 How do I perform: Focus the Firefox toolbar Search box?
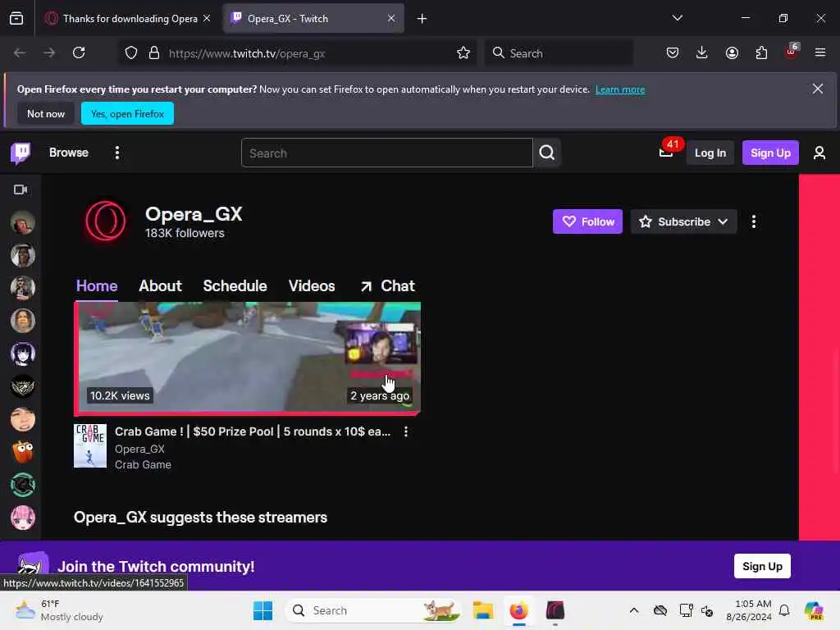click(x=558, y=52)
